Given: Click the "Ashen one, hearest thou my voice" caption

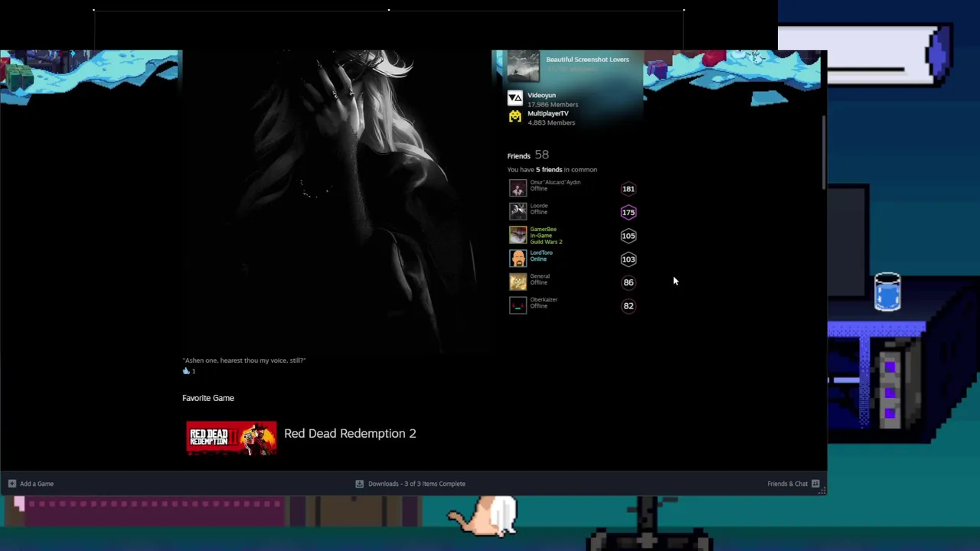Looking at the screenshot, I should [244, 360].
